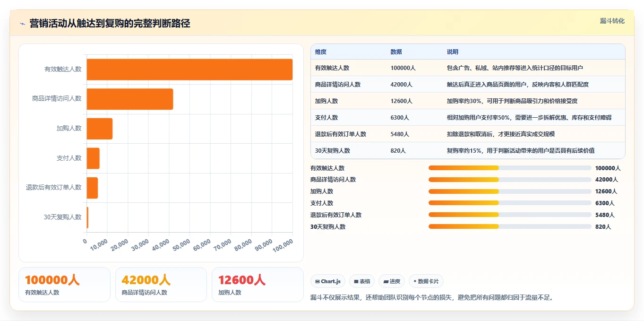Select table cell 12600人

click(402, 101)
